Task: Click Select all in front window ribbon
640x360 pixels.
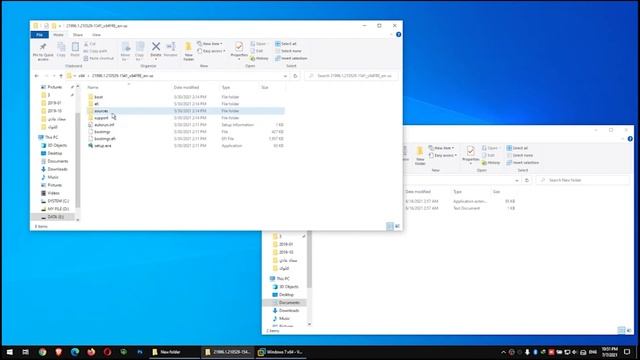Action: point(286,44)
